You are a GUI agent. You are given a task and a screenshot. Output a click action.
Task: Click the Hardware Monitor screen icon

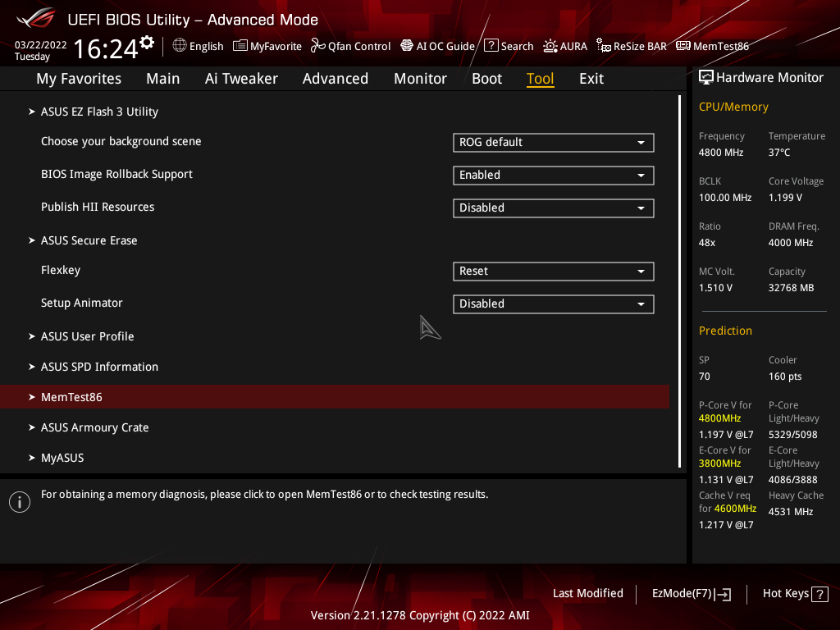click(x=706, y=78)
